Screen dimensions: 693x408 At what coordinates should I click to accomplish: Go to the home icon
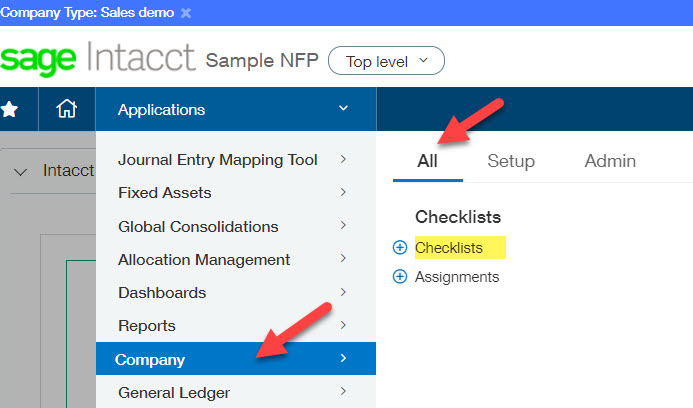tap(66, 110)
